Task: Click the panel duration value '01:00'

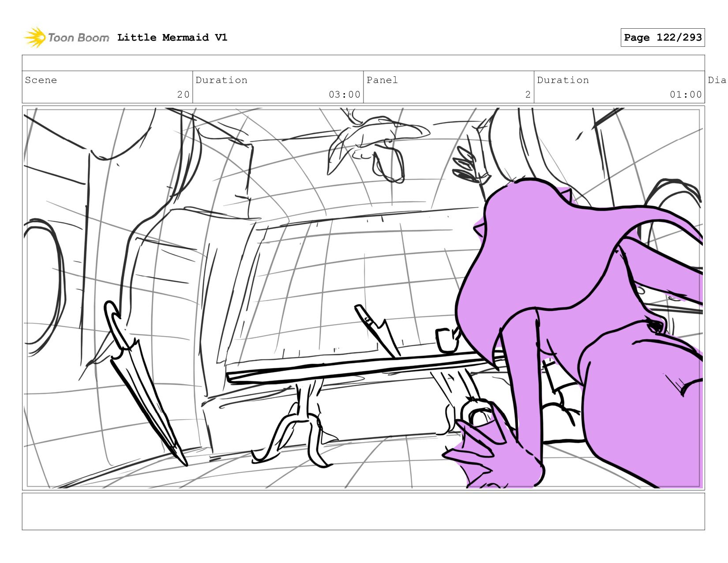Action: [x=686, y=94]
